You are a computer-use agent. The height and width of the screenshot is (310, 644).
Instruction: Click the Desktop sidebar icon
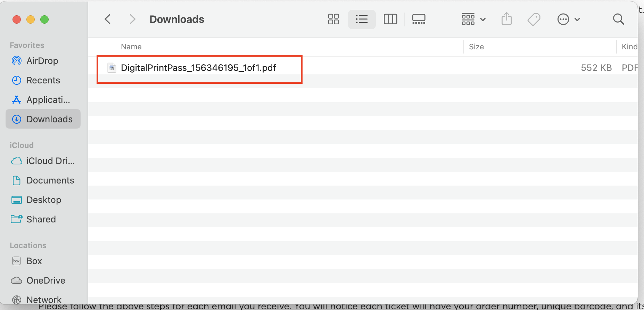coord(17,200)
